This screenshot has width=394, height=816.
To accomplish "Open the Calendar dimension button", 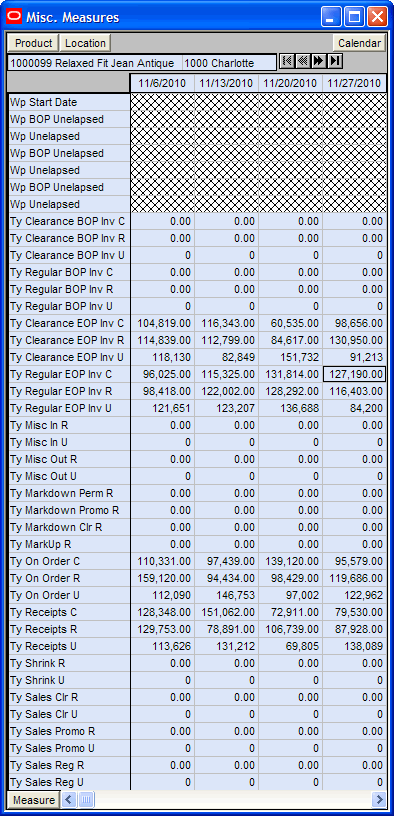I will [x=359, y=43].
